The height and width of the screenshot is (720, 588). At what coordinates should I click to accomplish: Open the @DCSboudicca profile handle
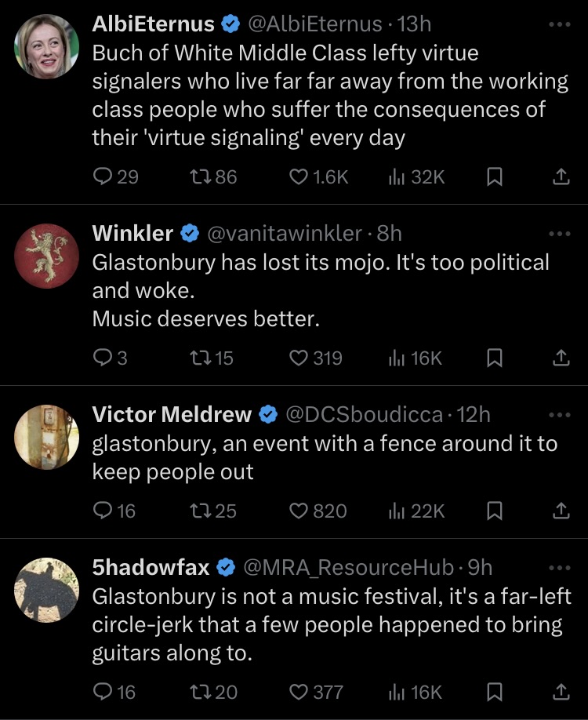tap(364, 414)
